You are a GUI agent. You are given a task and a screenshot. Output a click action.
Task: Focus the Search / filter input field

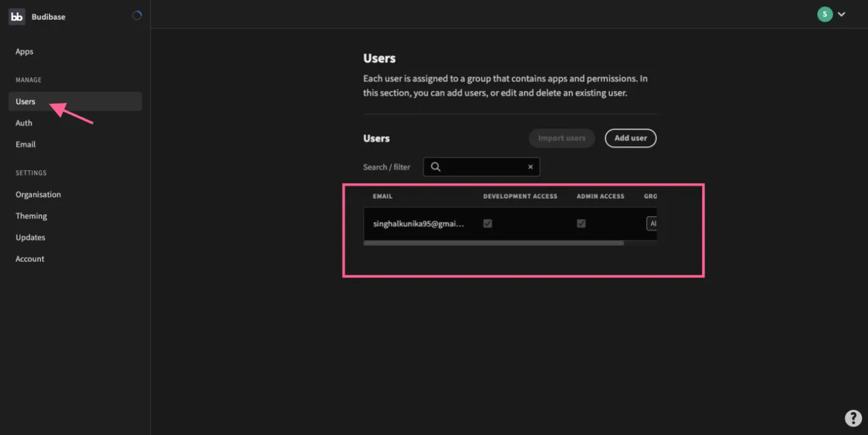(x=481, y=167)
